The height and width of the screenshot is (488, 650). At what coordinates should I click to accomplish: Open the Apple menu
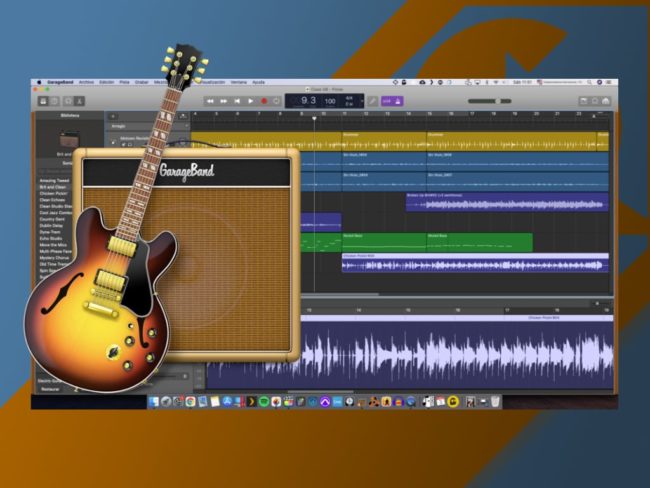pos(39,82)
